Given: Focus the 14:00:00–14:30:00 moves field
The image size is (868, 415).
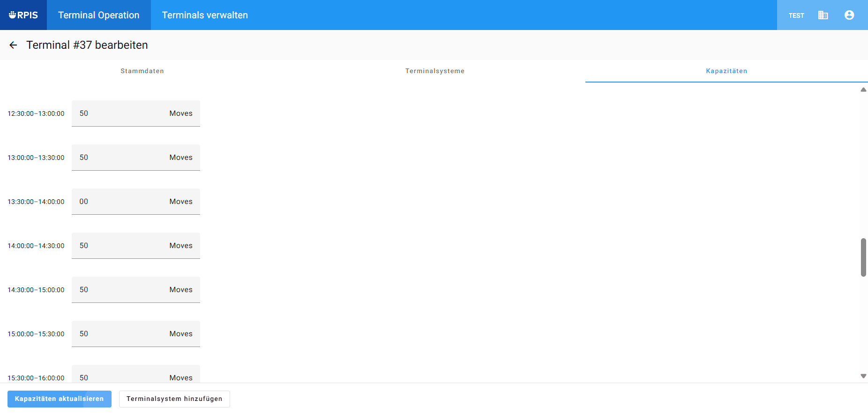Looking at the screenshot, I should [x=136, y=246].
